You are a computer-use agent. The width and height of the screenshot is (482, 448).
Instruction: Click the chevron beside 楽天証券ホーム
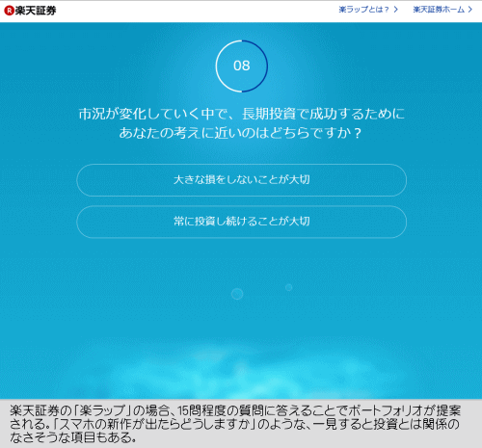tap(470, 10)
